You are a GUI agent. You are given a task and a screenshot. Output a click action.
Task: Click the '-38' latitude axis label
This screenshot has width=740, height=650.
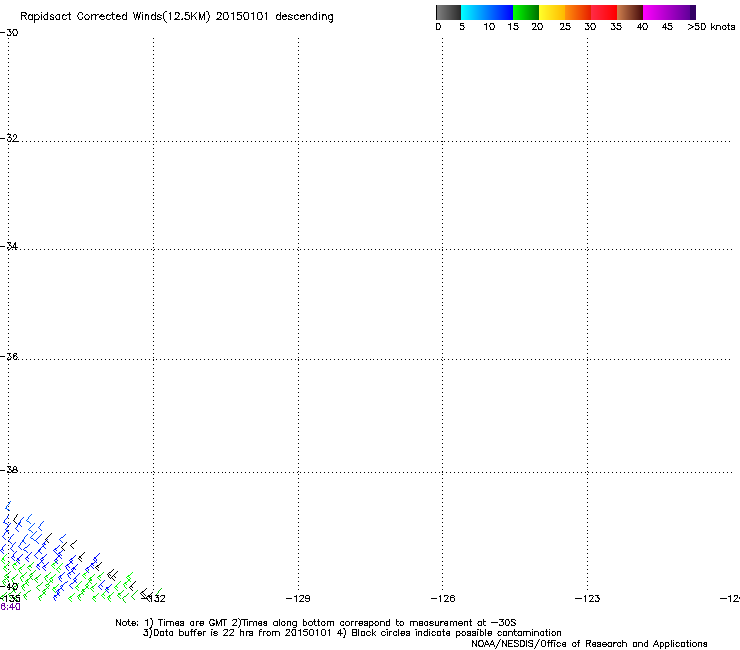point(9,470)
